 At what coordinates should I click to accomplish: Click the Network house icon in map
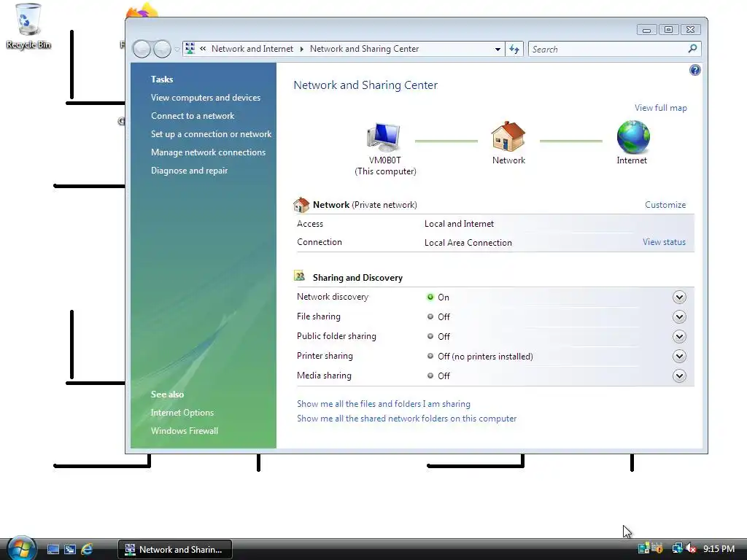point(508,136)
